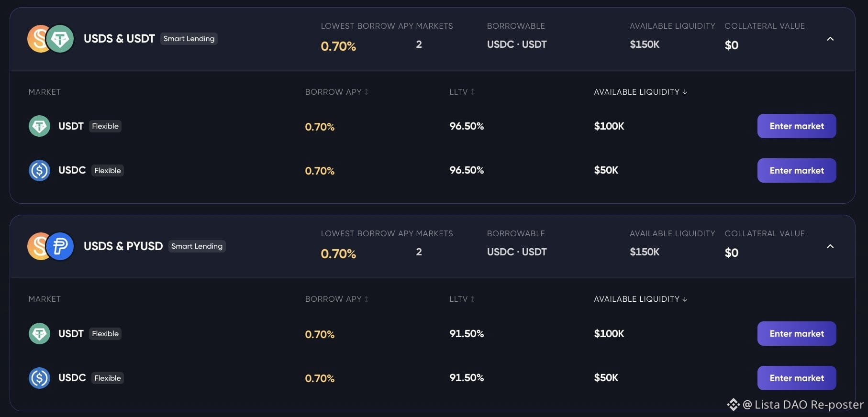Collapse the USDS & USDT panel chevron

[x=830, y=39]
